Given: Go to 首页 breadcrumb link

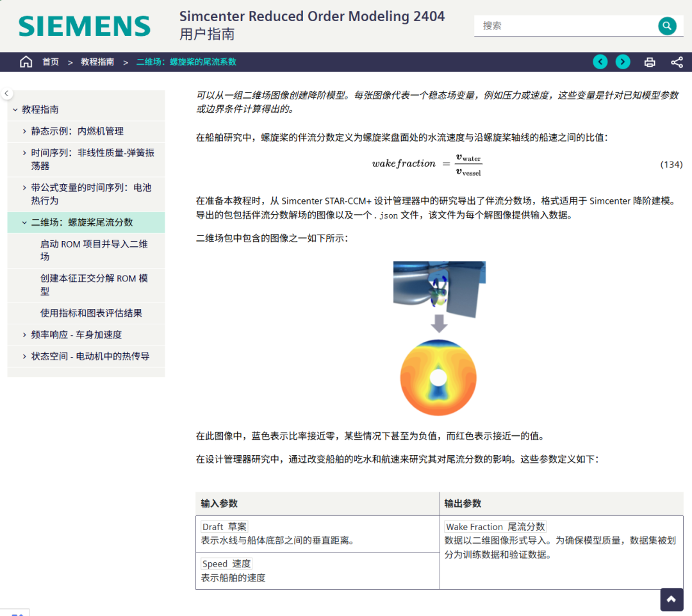Looking at the screenshot, I should point(51,62).
